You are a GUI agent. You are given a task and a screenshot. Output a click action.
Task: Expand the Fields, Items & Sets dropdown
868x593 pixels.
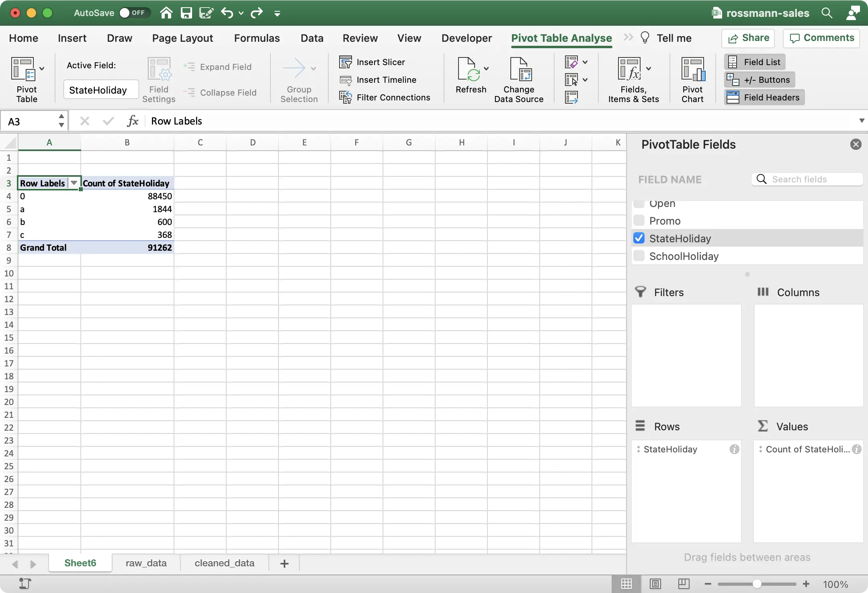[649, 68]
